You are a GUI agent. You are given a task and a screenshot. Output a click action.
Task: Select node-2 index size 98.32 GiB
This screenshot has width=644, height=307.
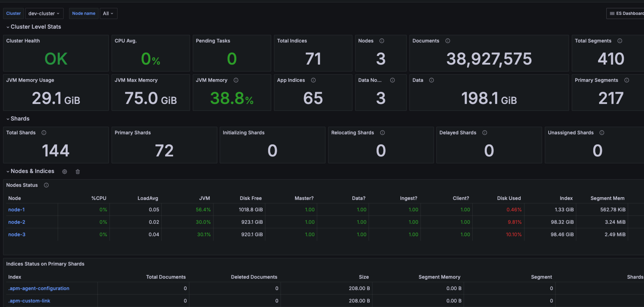(x=562, y=222)
